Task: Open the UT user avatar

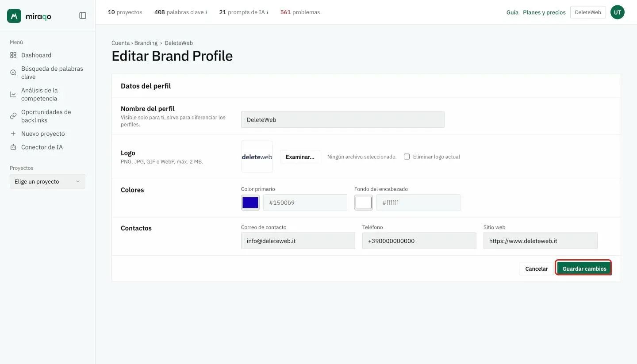Action: [x=618, y=12]
